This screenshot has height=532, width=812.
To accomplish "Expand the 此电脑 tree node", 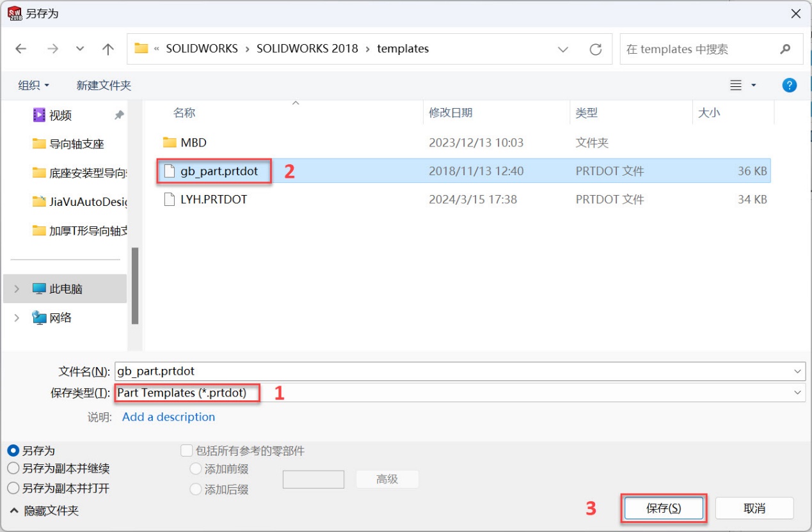I will click(x=17, y=289).
